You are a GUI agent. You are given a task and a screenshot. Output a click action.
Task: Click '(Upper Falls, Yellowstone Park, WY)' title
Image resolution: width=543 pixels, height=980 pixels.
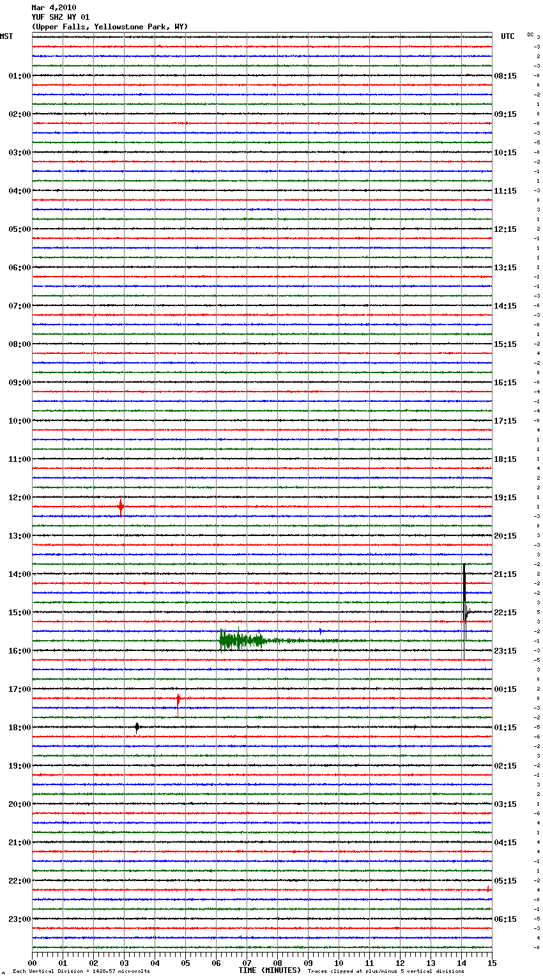(110, 27)
